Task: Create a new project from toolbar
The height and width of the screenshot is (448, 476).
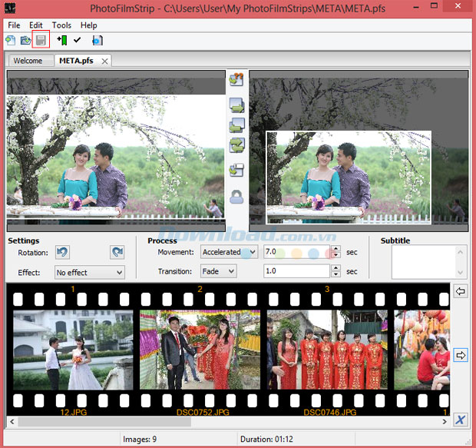Action: click(x=10, y=41)
